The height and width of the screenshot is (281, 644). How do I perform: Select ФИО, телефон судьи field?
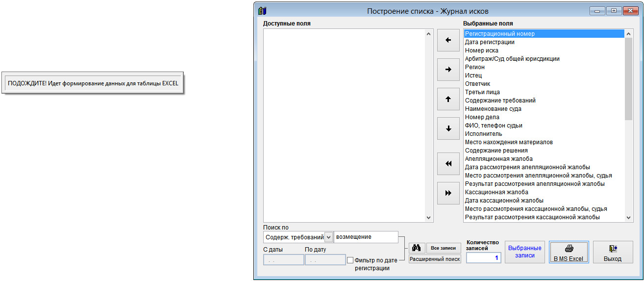tap(544, 126)
